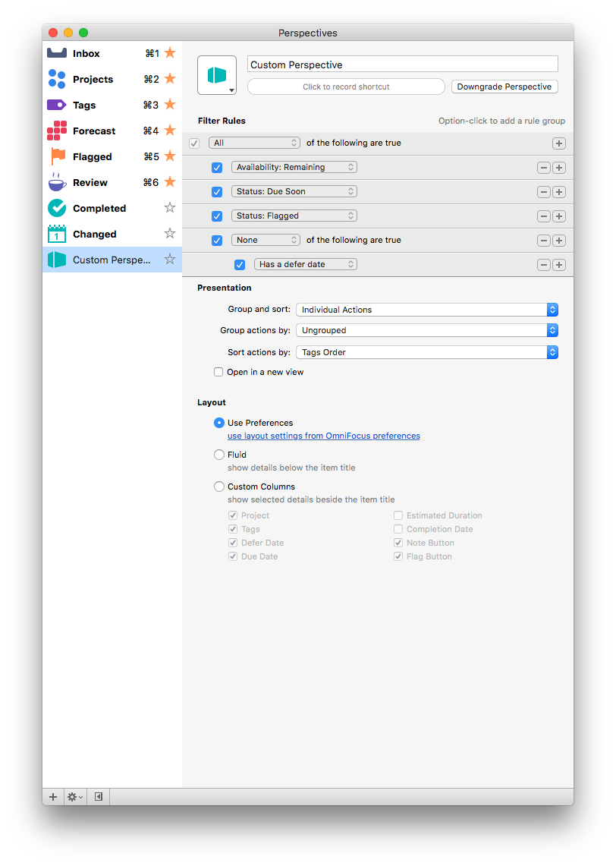Toggle the favorite star next to Completed
The height and width of the screenshot is (866, 616).
coord(170,208)
